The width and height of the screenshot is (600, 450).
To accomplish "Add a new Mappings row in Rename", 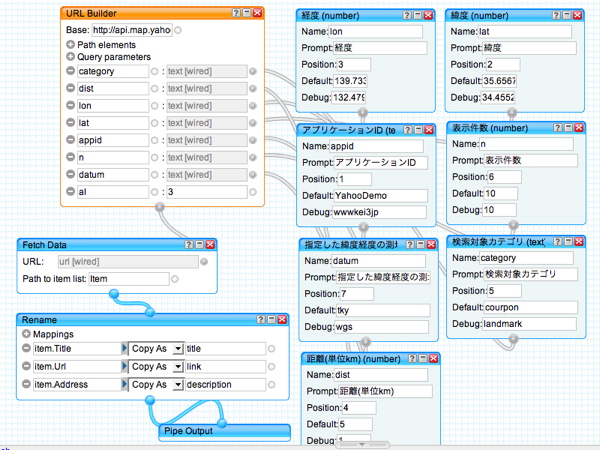I will point(26,334).
